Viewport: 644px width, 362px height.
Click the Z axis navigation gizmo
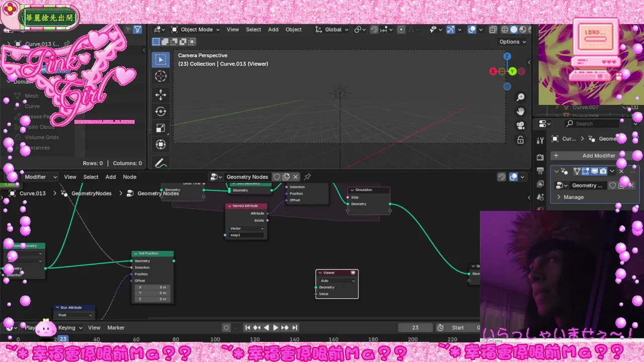point(507,56)
